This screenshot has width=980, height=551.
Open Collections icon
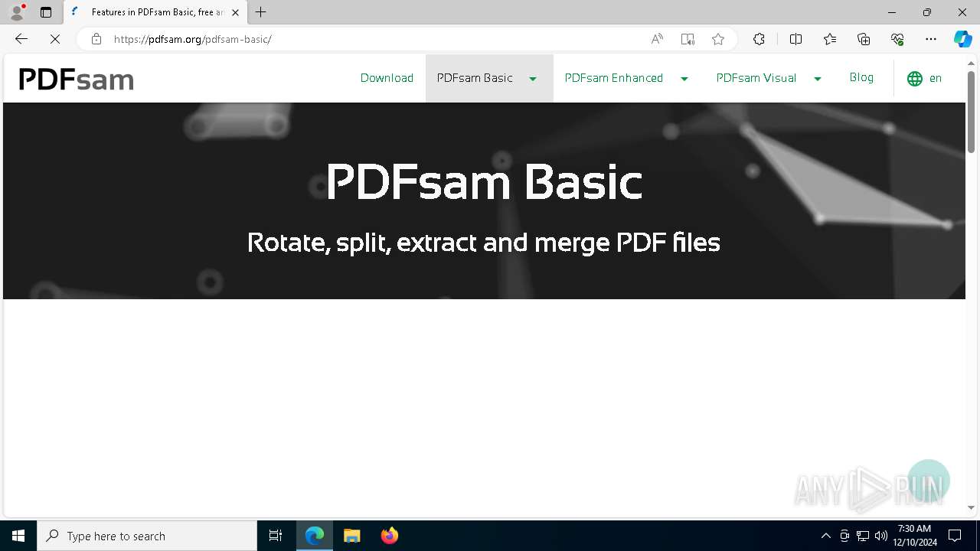864,39
